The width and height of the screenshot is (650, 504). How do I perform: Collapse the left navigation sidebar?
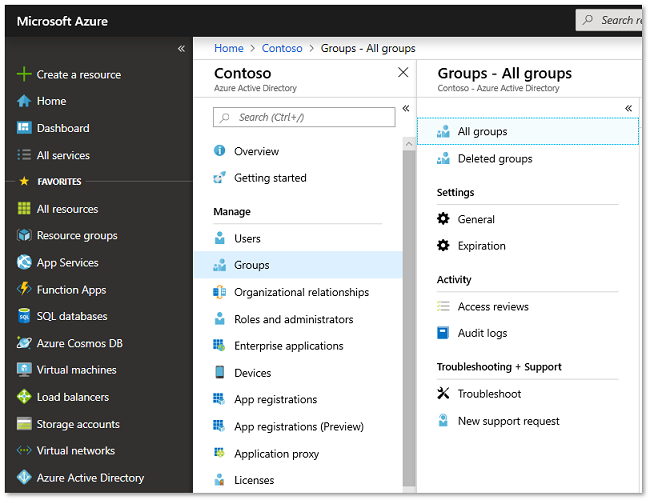[x=181, y=48]
